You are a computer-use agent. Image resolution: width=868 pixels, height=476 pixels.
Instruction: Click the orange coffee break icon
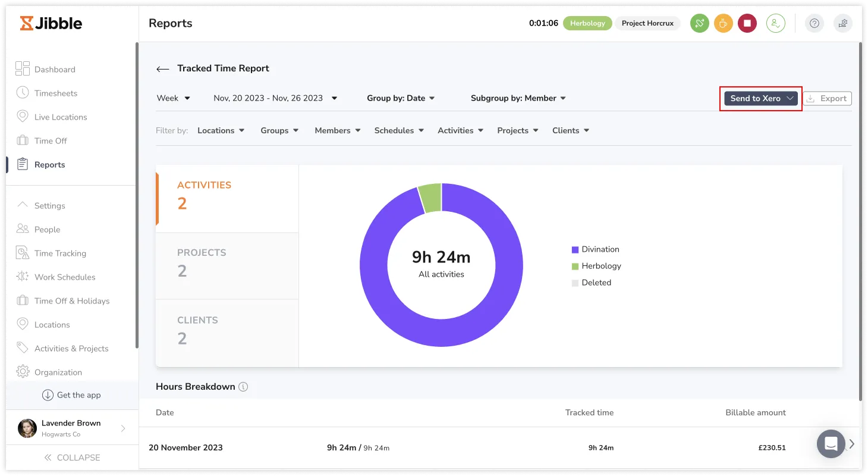click(723, 23)
